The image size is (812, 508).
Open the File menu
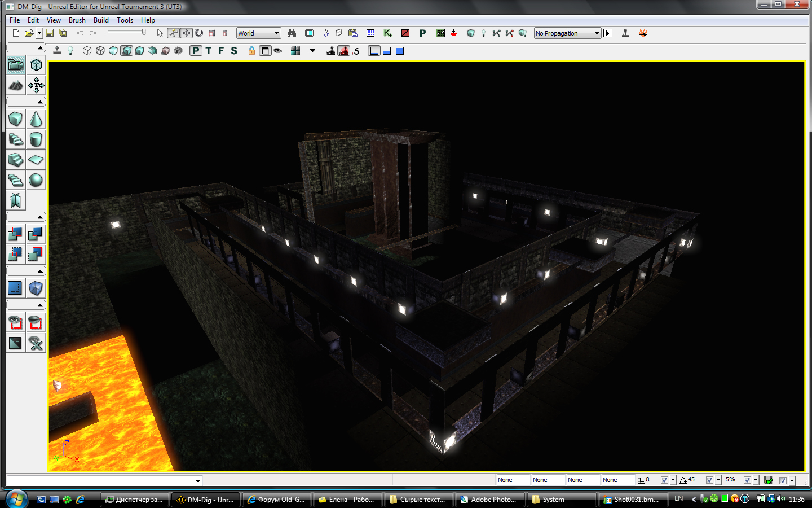[15, 20]
